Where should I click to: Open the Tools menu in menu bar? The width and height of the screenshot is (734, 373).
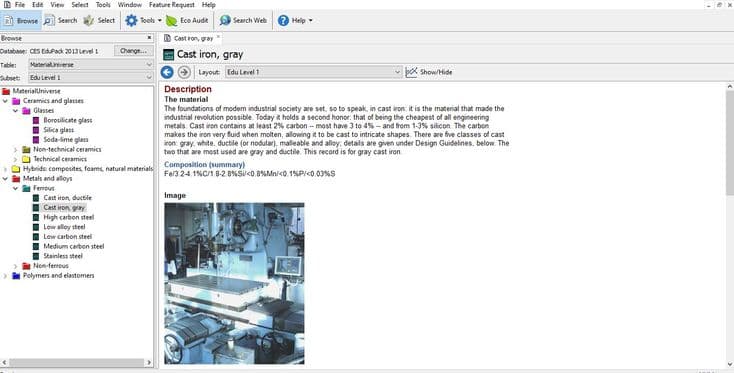click(103, 5)
